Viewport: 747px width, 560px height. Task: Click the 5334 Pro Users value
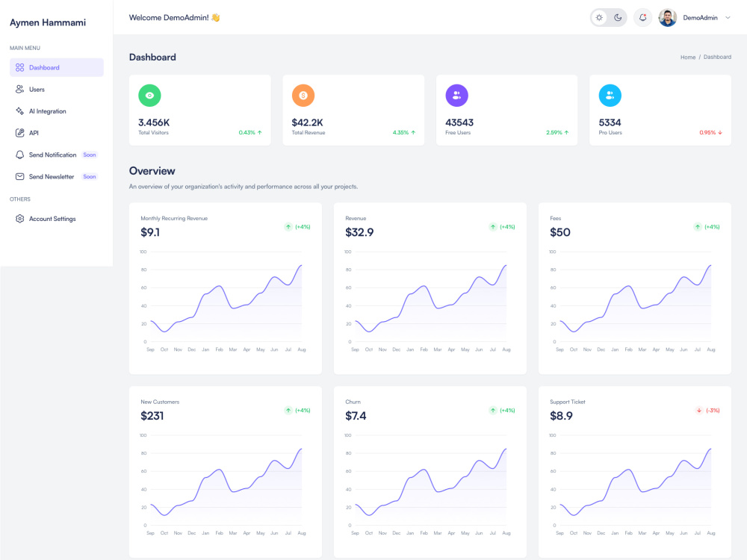[610, 122]
